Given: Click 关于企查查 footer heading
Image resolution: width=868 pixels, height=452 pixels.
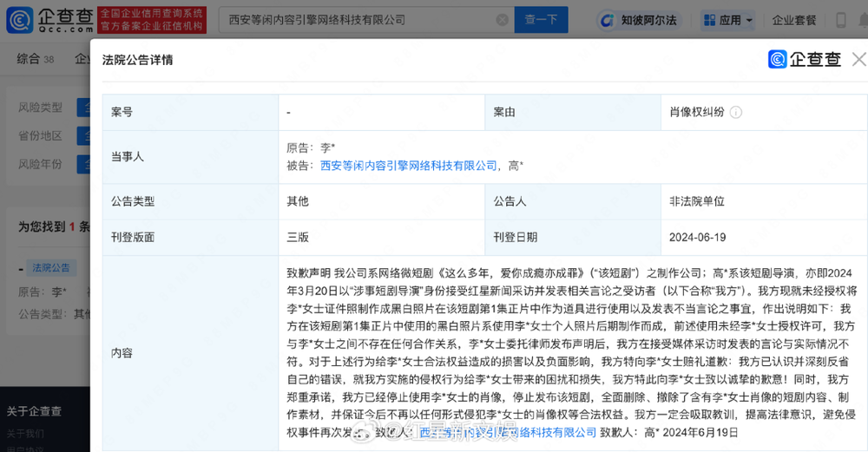Looking at the screenshot, I should [35, 411].
